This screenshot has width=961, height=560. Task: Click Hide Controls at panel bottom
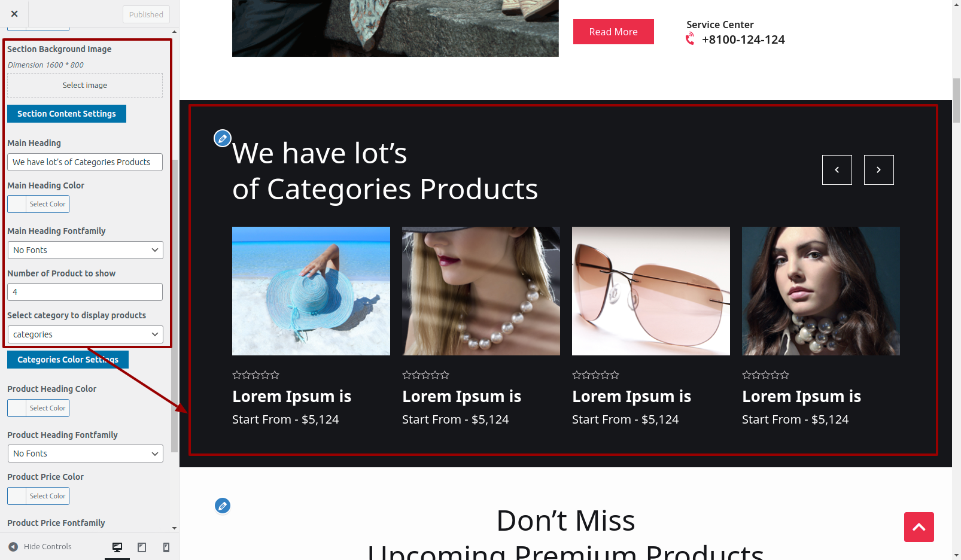click(x=40, y=547)
